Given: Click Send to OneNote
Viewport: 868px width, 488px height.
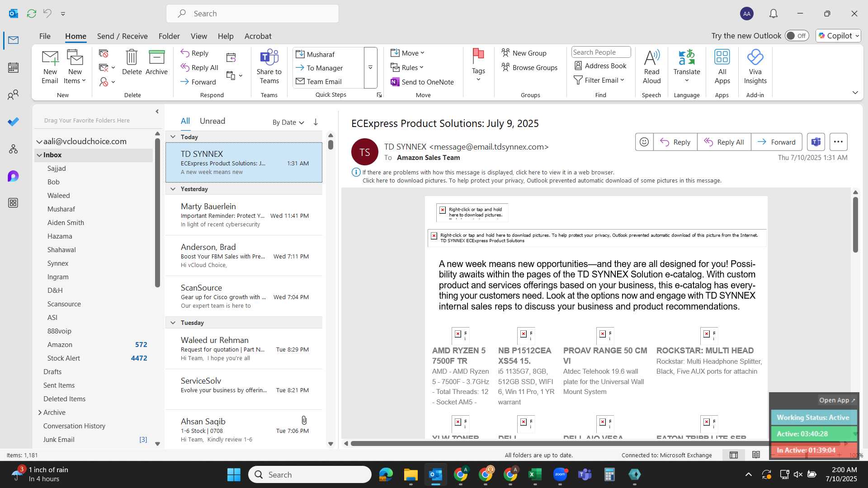Looking at the screenshot, I should [422, 82].
